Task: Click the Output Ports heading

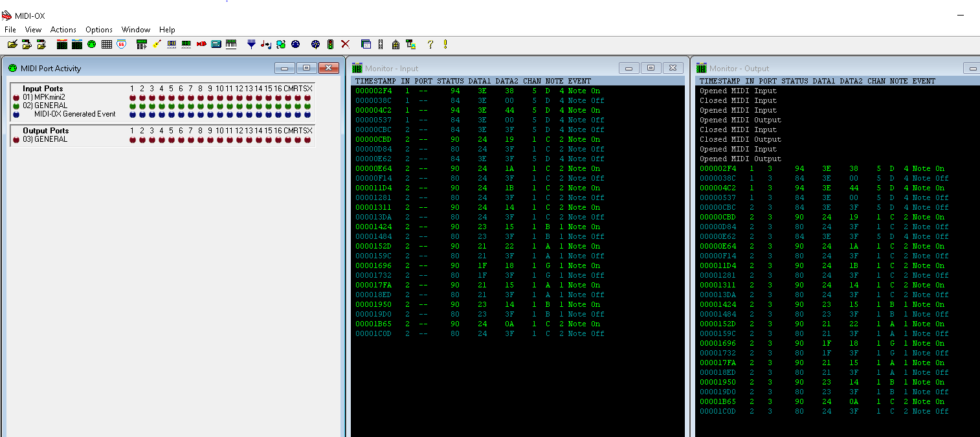Action: 45,131
